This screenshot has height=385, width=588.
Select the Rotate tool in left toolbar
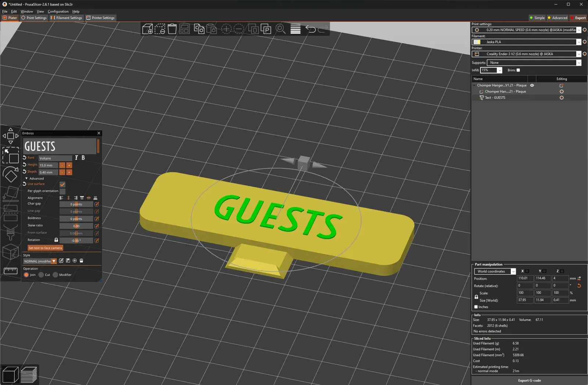click(x=11, y=174)
